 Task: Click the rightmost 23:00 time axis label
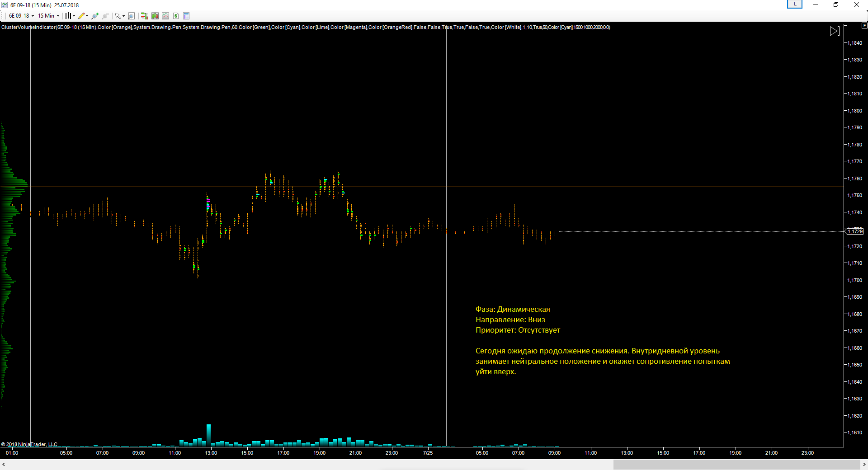click(807, 453)
